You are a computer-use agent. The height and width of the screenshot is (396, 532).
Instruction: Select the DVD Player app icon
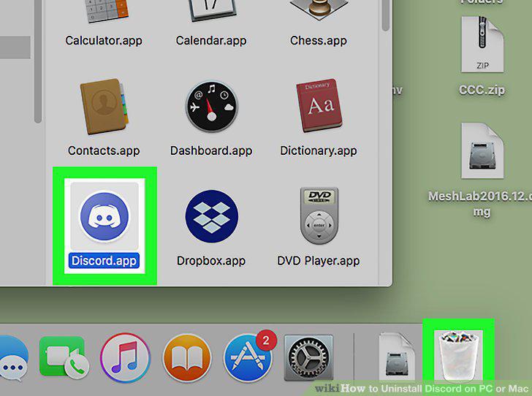click(x=319, y=216)
